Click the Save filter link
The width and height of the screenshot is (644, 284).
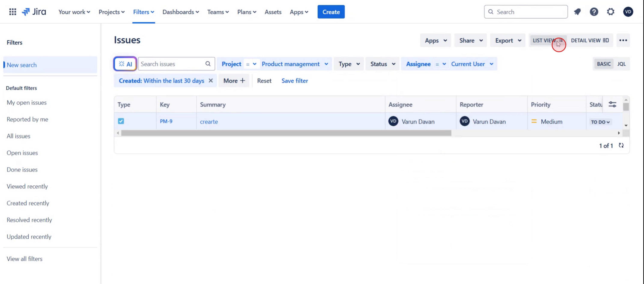295,81
